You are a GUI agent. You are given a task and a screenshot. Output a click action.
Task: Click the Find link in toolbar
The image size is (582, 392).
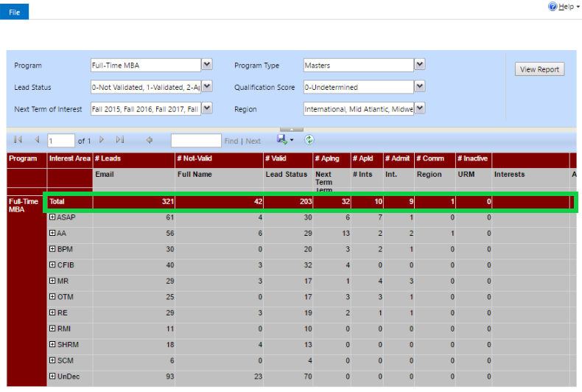pos(231,141)
